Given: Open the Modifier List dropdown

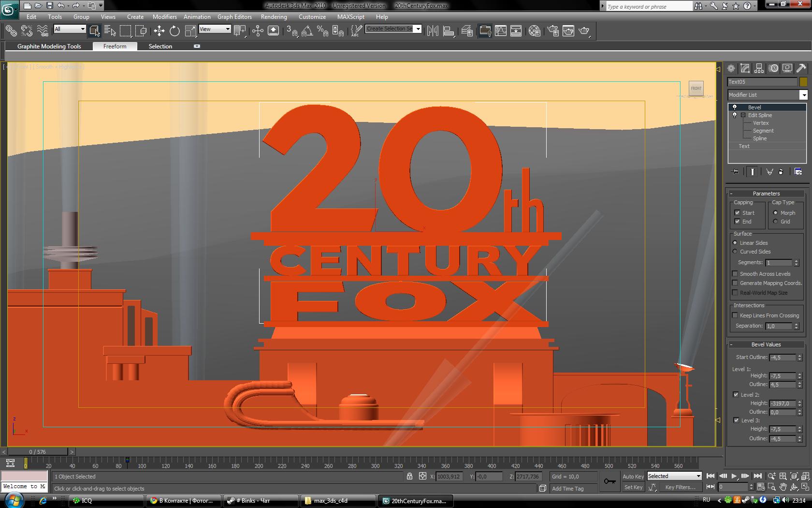Looking at the screenshot, I should click(803, 95).
